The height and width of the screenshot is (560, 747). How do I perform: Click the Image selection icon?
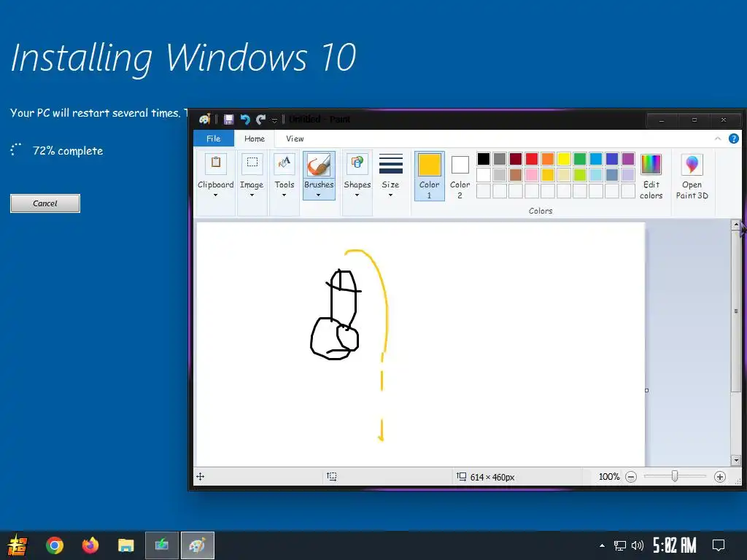pos(252,163)
